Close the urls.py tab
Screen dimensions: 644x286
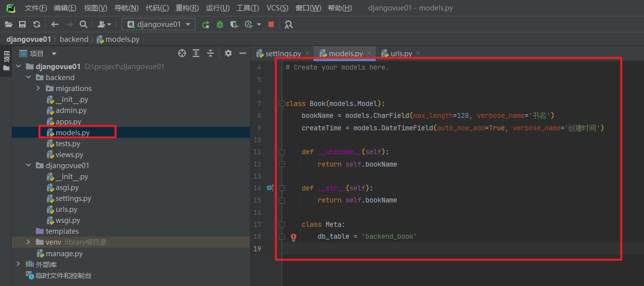tap(418, 53)
